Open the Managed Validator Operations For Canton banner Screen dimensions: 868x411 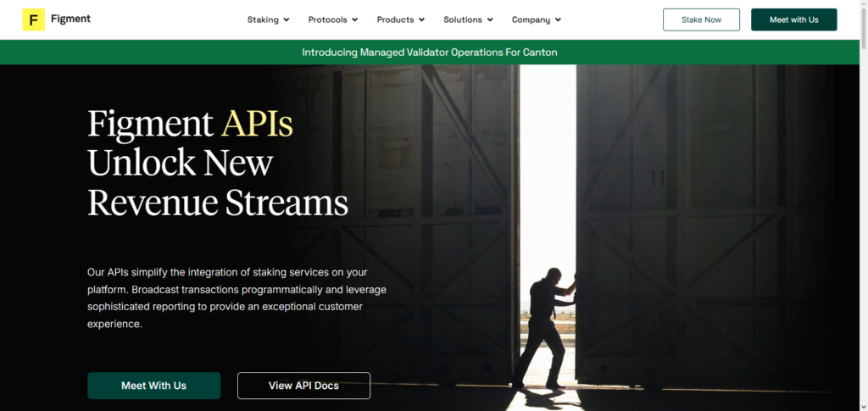[430, 52]
